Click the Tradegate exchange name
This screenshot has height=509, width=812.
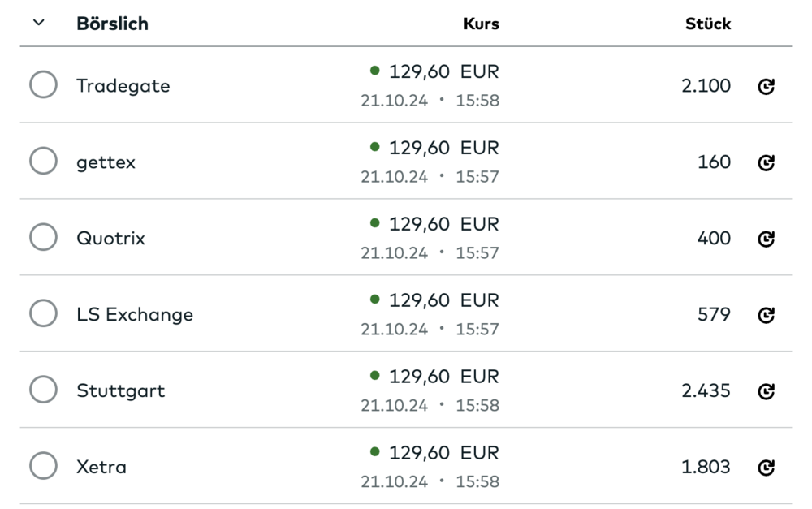123,86
